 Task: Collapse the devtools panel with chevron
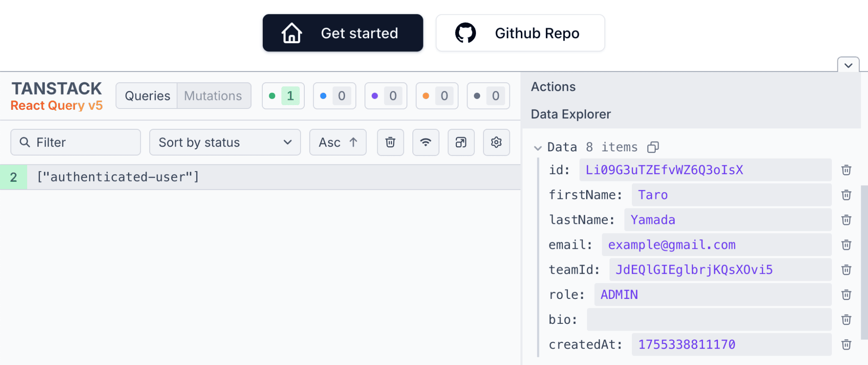[848, 65]
